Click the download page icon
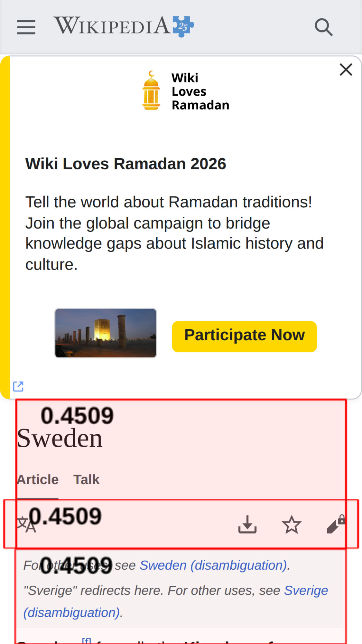The height and width of the screenshot is (644, 362). pyautogui.click(x=247, y=525)
